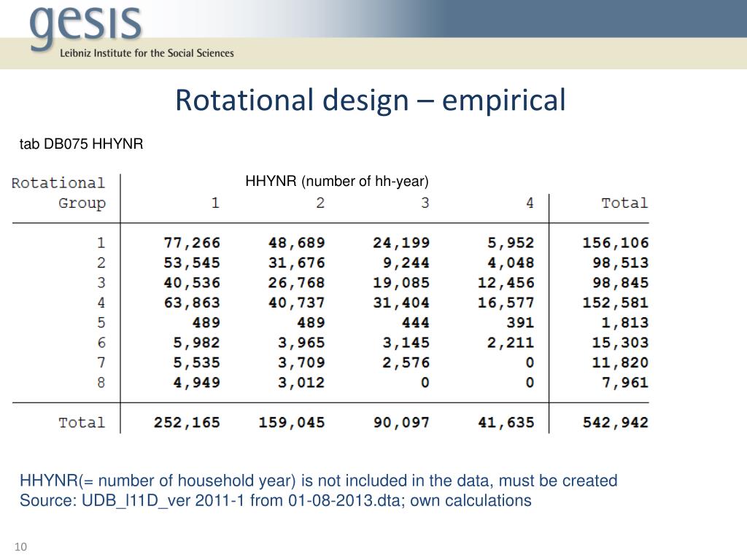Screen dimensions: 747x560
Task: Click the 'tab DB075 HHYNR' command text
Action: click(x=82, y=144)
